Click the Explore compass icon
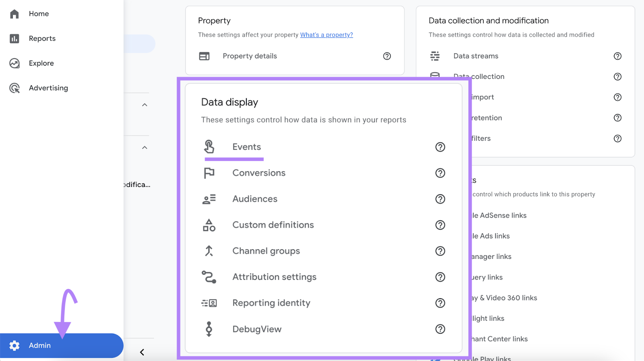 click(14, 63)
